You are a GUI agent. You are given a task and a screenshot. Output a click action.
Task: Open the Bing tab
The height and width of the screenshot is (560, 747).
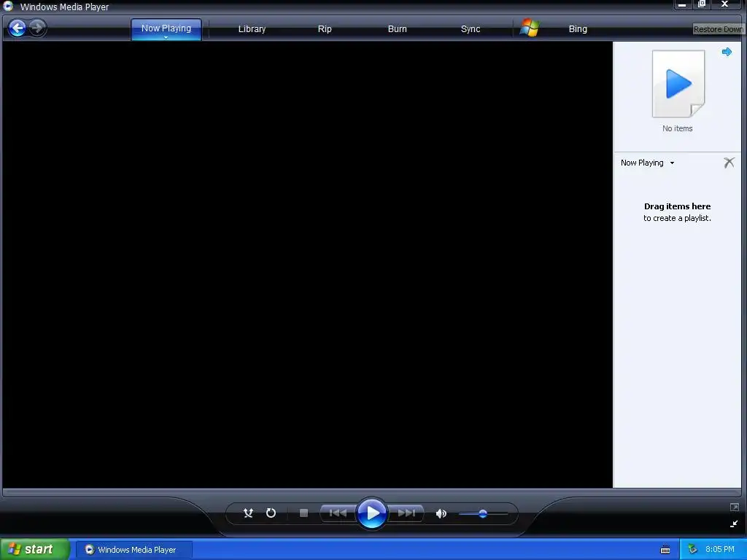pyautogui.click(x=578, y=29)
